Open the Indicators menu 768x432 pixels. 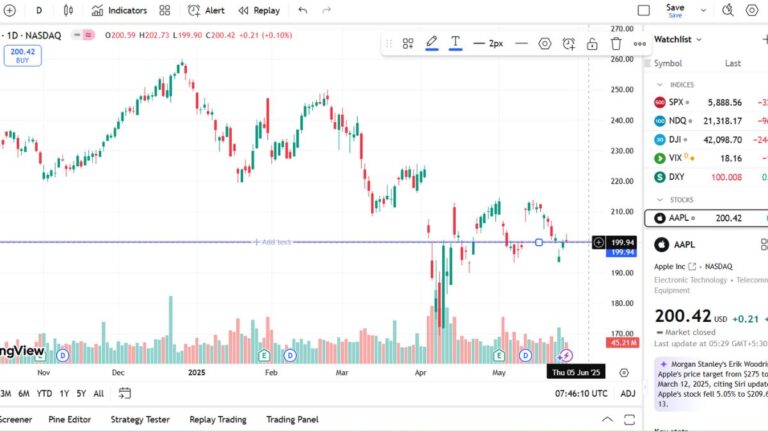pos(119,10)
